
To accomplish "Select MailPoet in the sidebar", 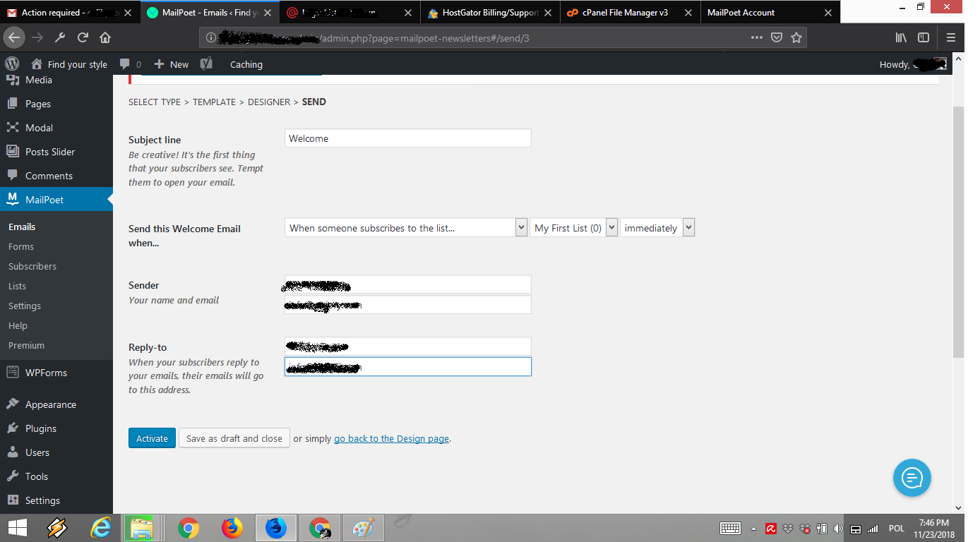I will tap(56, 200).
